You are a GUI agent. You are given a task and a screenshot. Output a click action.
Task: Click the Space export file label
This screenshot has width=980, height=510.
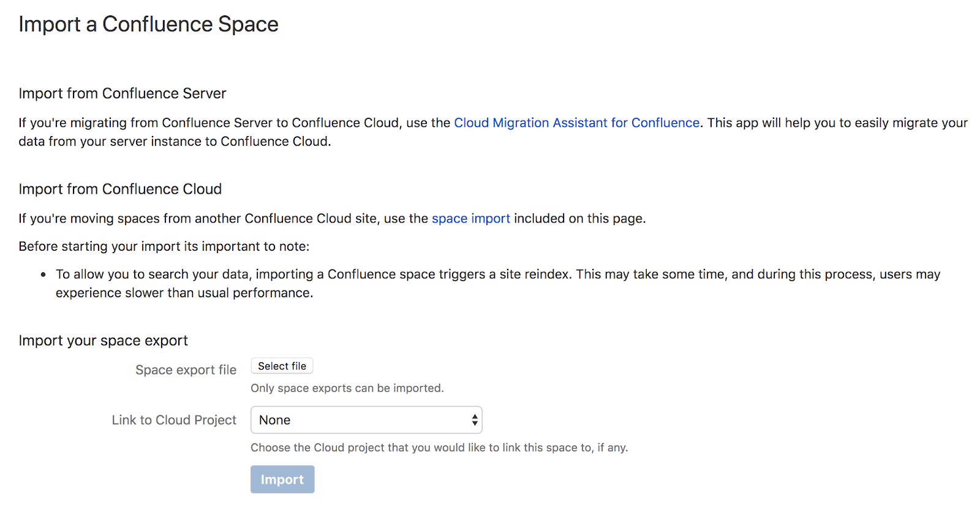[x=186, y=370]
